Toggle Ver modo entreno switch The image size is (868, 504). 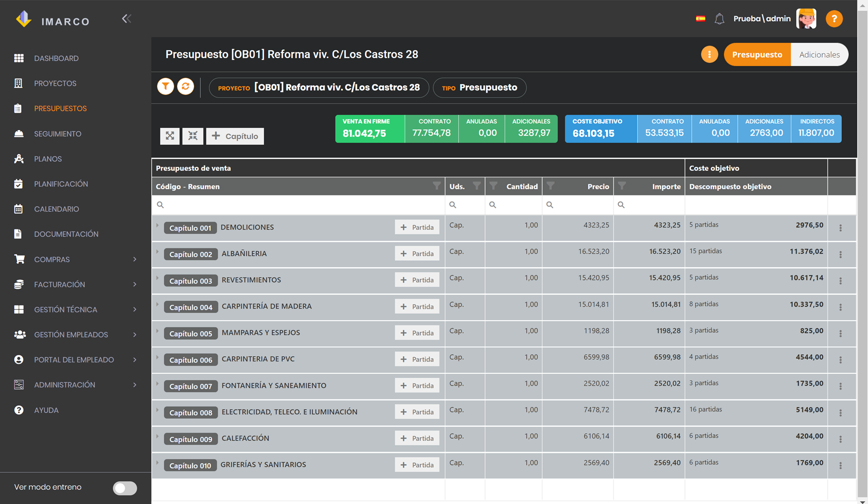(x=125, y=488)
